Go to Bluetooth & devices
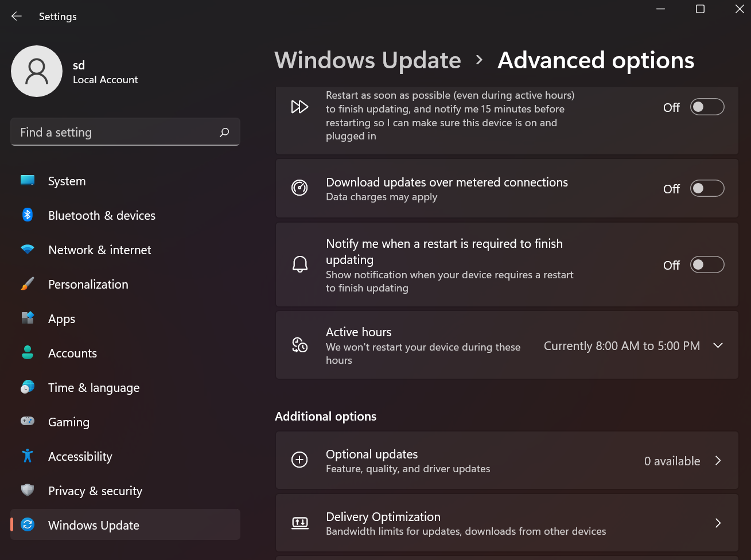The width and height of the screenshot is (751, 560). [125, 215]
